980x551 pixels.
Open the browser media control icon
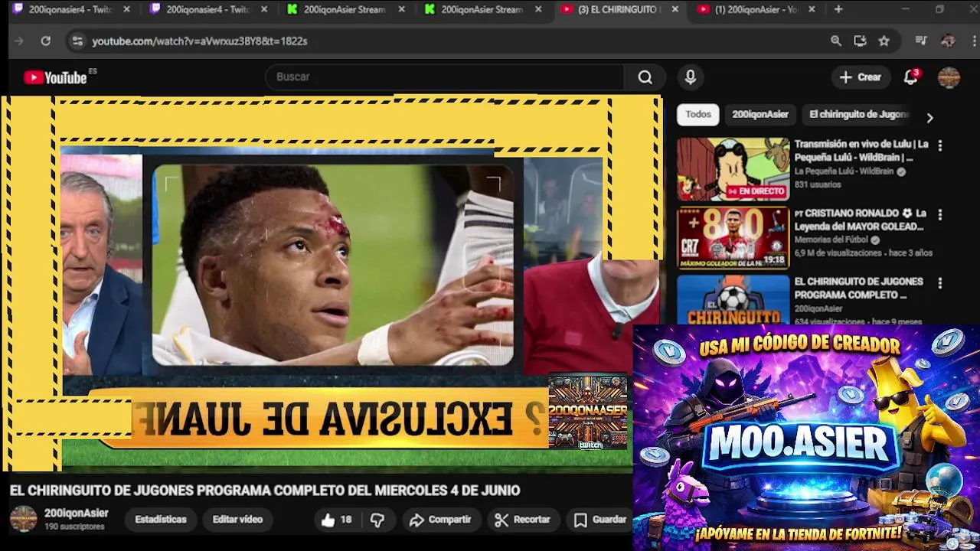click(x=921, y=41)
